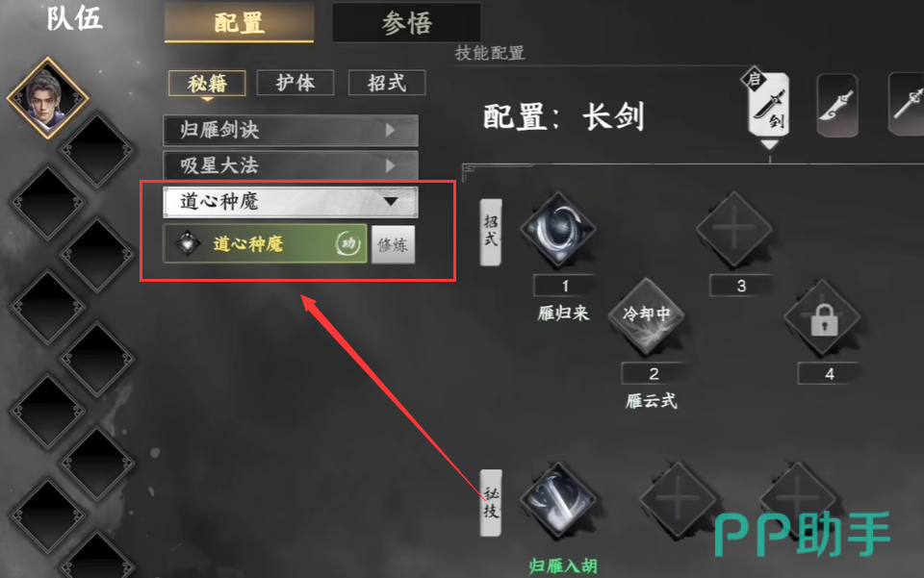Add a secret skill to second 秘技 slot
Image resolution: width=924 pixels, height=578 pixels.
pos(678,499)
